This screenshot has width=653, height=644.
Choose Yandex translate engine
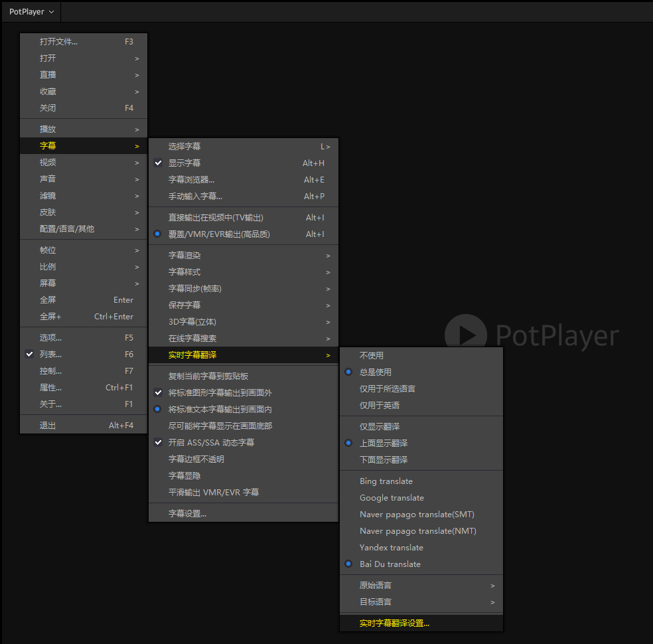(421, 548)
